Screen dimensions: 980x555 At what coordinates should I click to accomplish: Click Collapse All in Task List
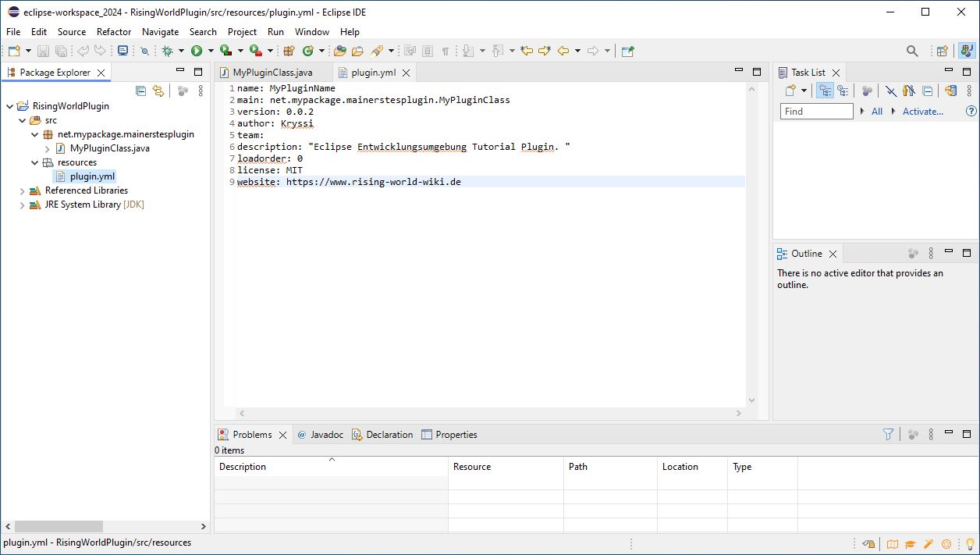[928, 91]
